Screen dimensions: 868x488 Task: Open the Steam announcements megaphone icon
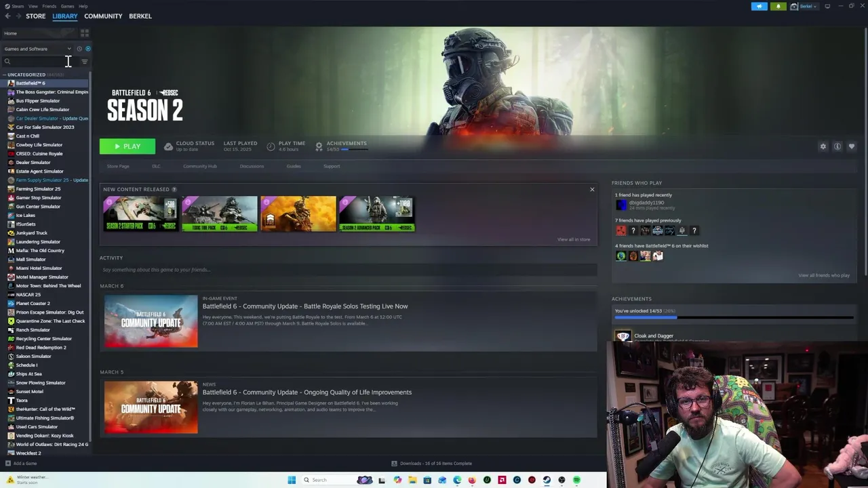(x=759, y=6)
